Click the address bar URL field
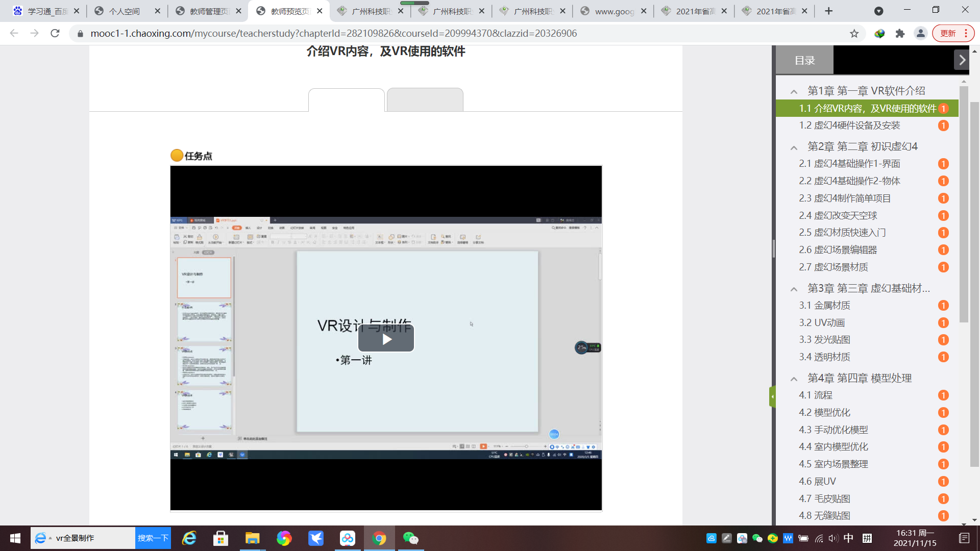 [x=333, y=33]
